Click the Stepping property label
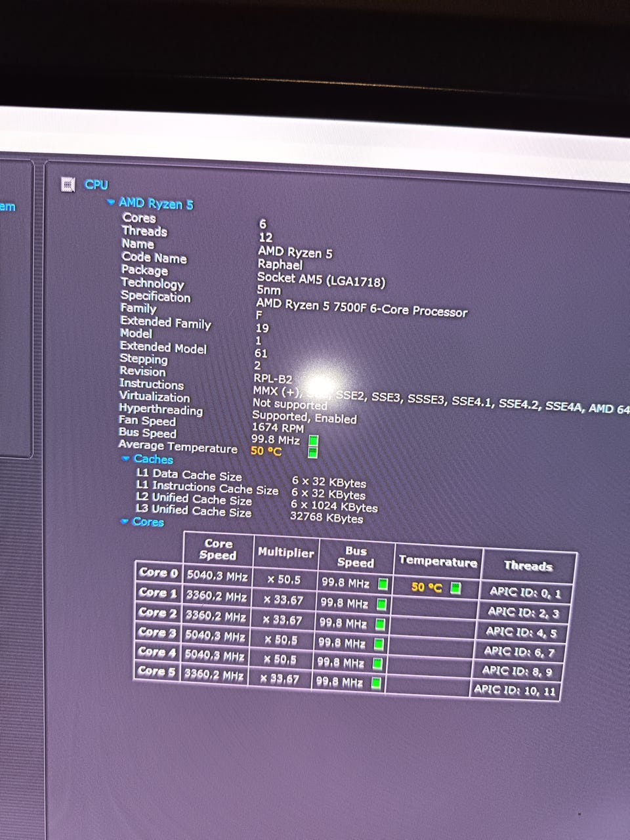630x840 pixels. tap(144, 359)
